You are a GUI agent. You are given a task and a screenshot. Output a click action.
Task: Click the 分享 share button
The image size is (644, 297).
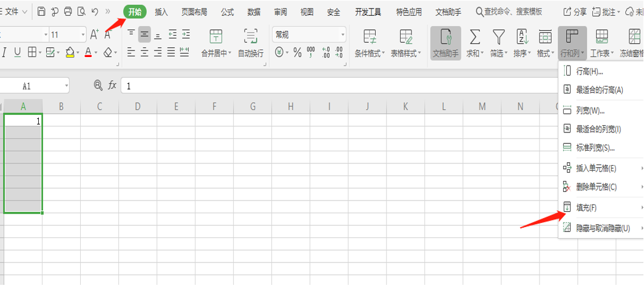click(575, 12)
